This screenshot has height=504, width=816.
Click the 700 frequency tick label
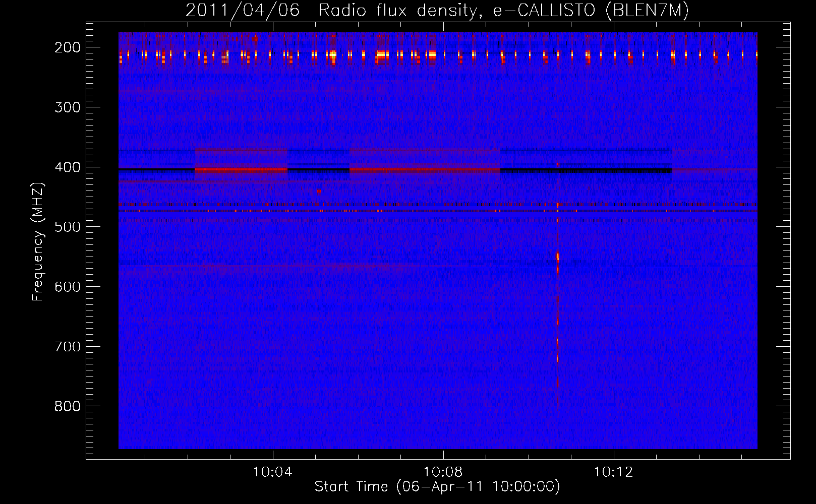[67, 347]
